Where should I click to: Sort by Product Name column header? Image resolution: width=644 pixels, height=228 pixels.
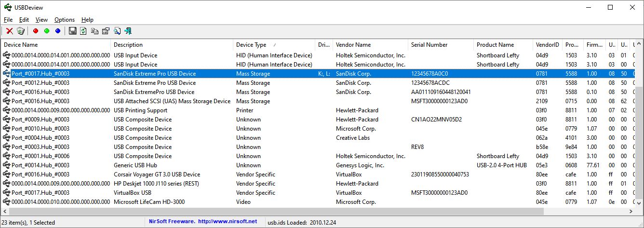[x=503, y=45]
